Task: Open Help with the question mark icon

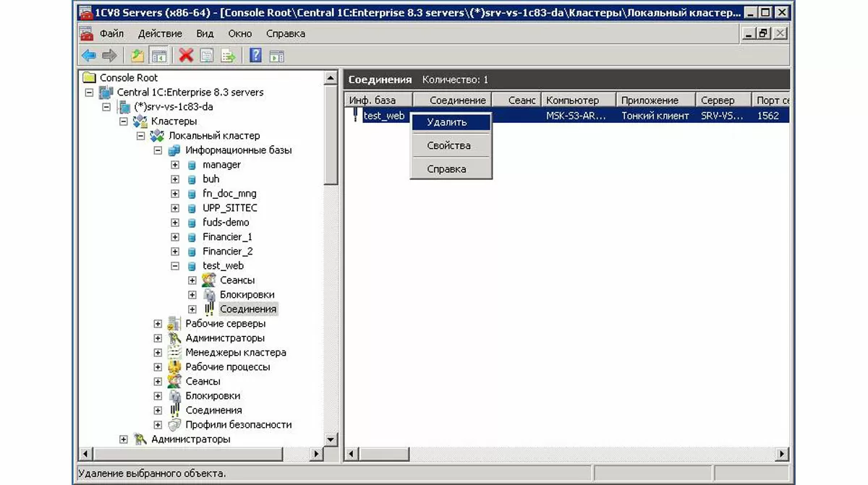Action: pos(255,56)
